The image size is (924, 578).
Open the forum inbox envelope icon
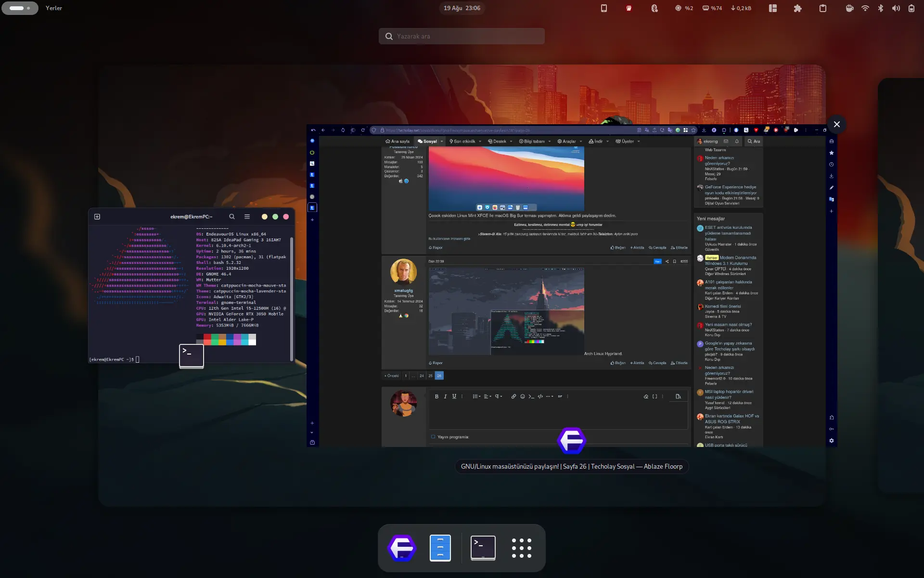[x=726, y=141]
